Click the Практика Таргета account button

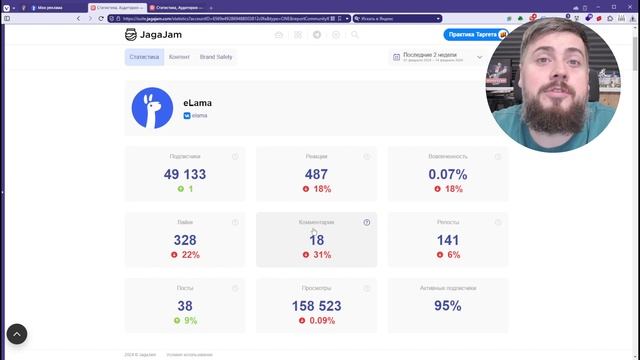[476, 35]
